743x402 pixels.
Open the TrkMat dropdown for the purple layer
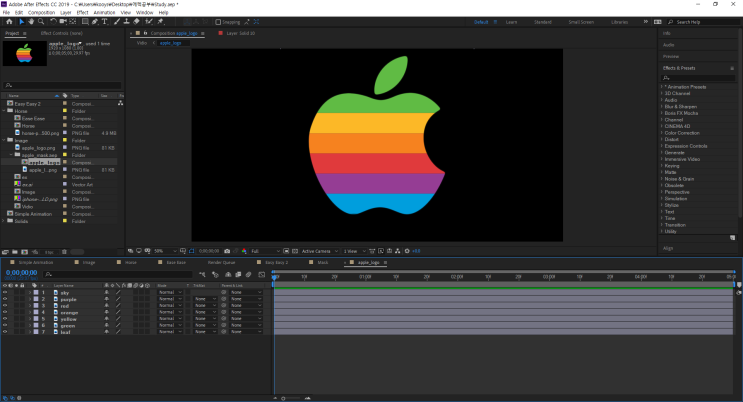[205, 299]
